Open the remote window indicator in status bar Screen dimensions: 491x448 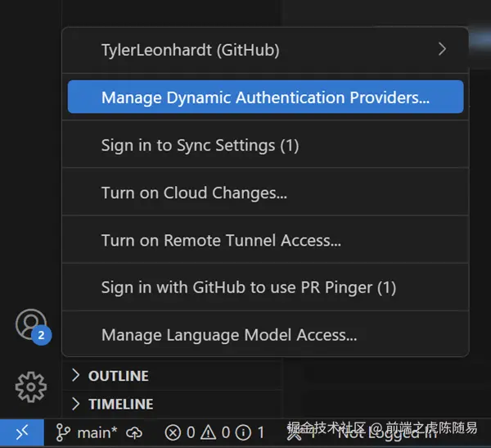(x=22, y=433)
